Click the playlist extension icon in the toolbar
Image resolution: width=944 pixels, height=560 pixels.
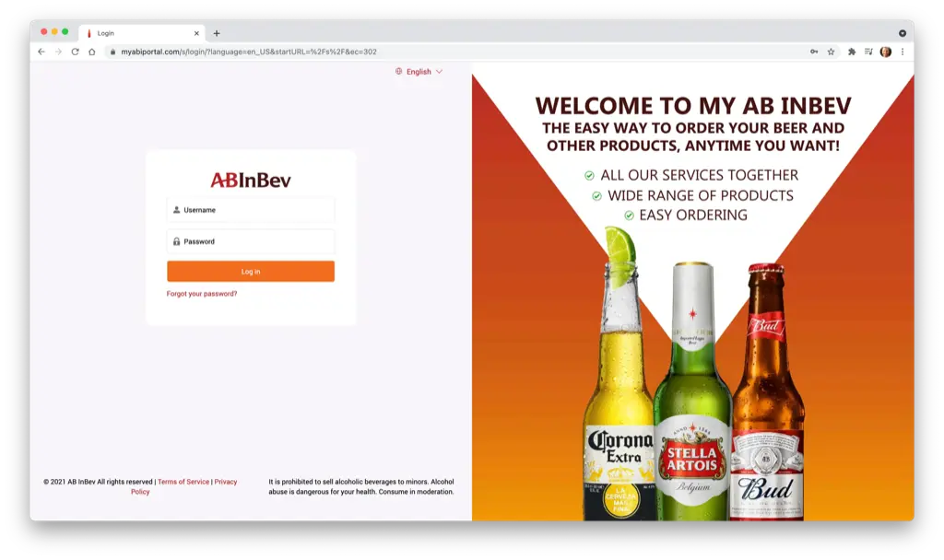pyautogui.click(x=869, y=52)
